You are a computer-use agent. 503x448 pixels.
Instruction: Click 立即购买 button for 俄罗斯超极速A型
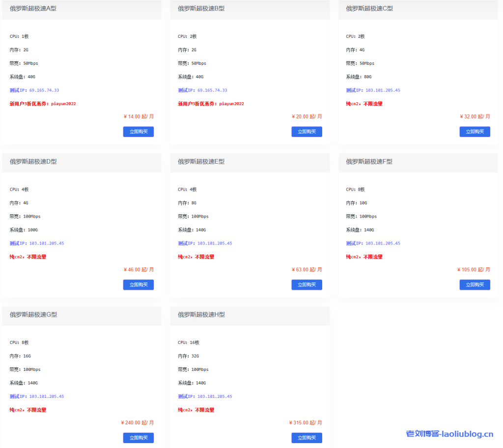click(x=138, y=132)
